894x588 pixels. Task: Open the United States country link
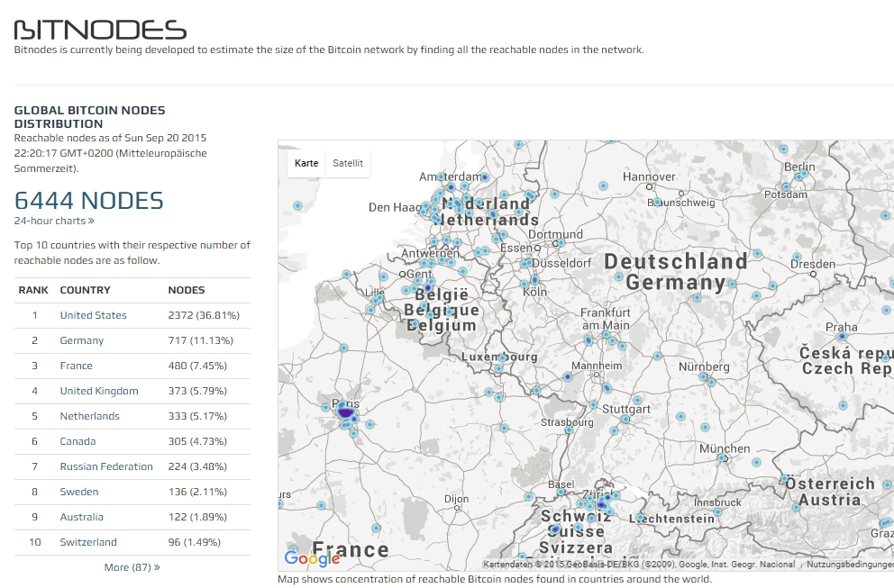94,315
